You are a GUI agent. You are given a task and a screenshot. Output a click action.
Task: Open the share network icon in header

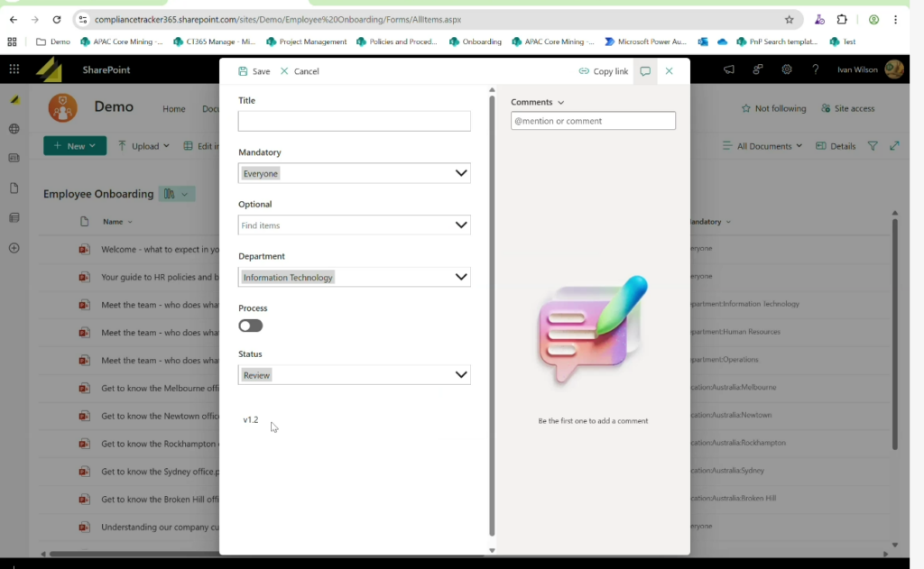pyautogui.click(x=758, y=69)
